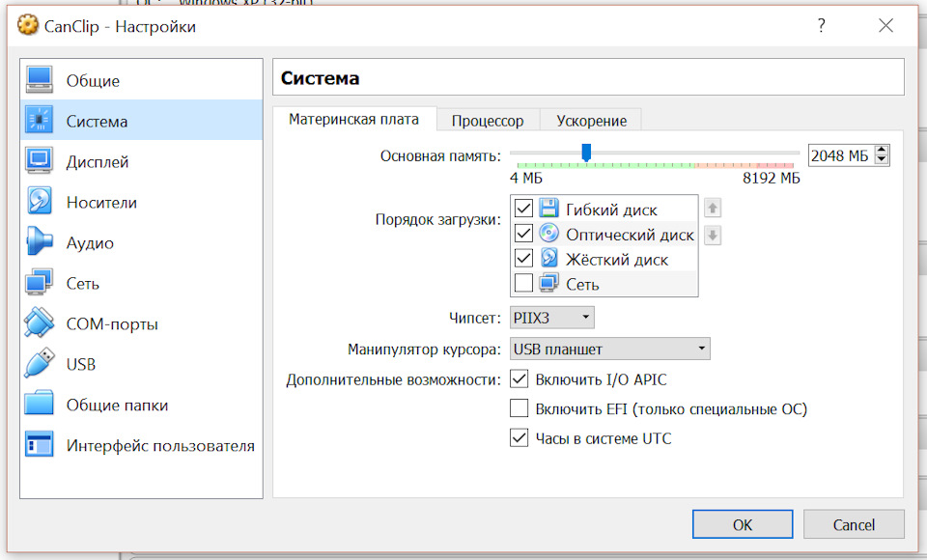Move boot device up with arrow

pyautogui.click(x=713, y=209)
